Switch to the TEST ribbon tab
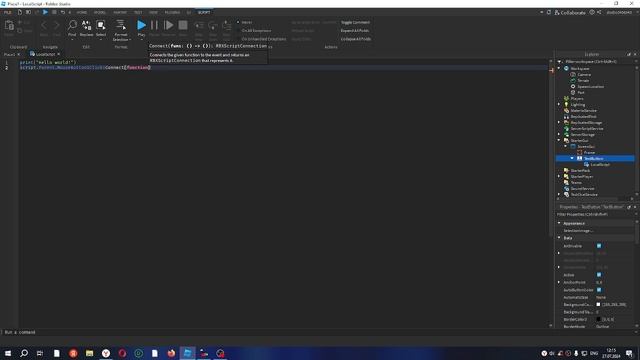 click(x=138, y=13)
